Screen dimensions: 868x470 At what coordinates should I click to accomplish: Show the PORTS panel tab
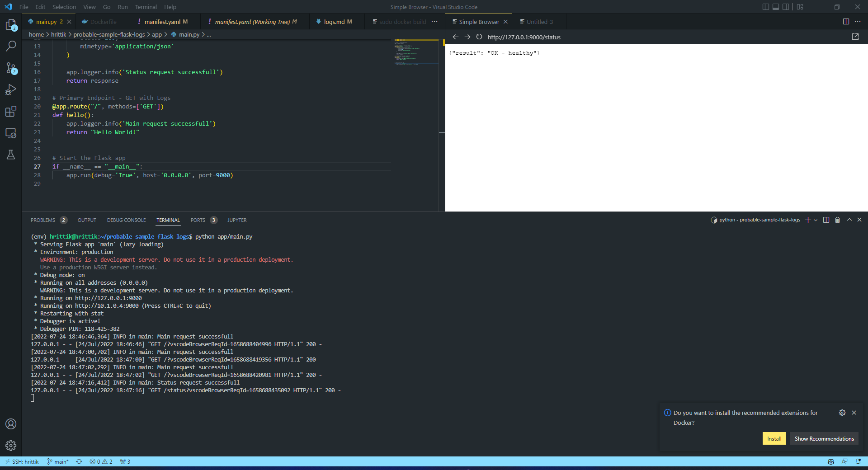tap(203, 220)
